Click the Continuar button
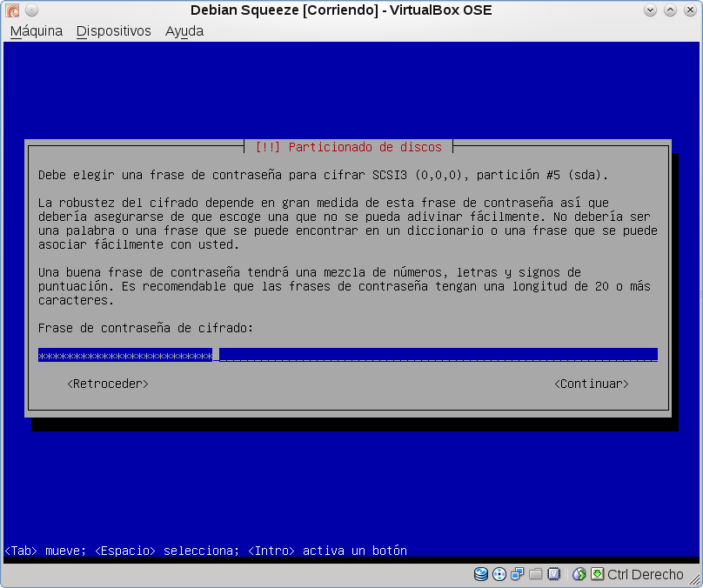 tap(592, 384)
